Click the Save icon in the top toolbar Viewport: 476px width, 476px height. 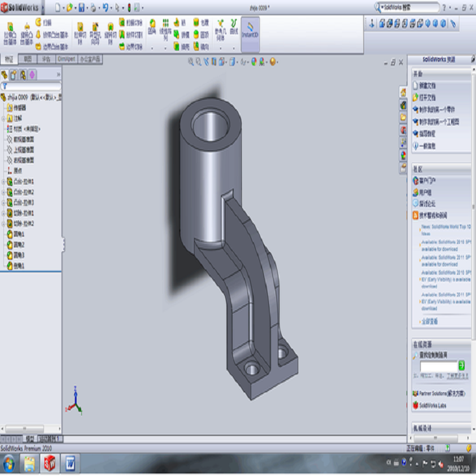pyautogui.click(x=81, y=8)
